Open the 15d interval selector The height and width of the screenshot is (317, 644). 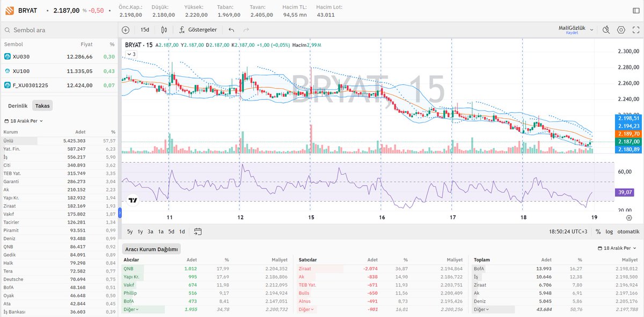145,30
